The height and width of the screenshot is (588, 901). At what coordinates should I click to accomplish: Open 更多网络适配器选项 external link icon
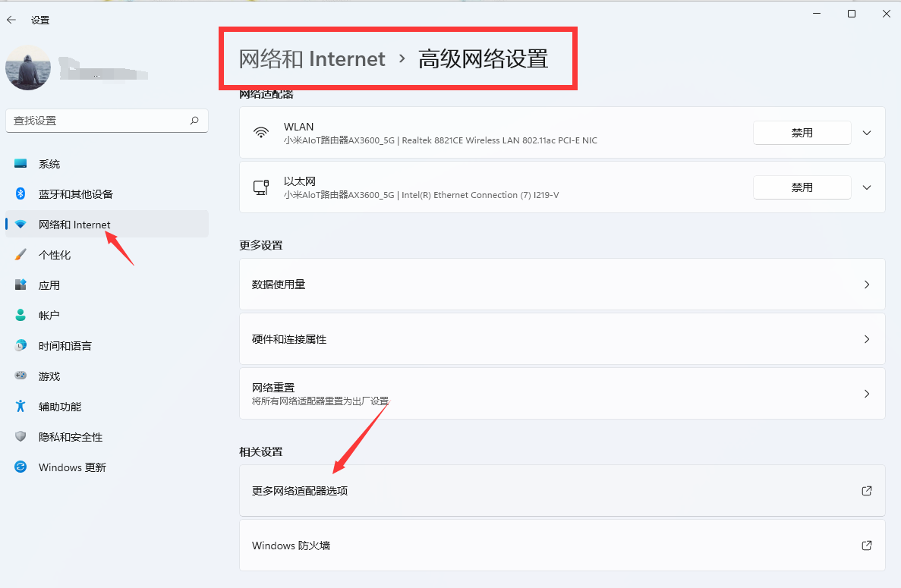pyautogui.click(x=866, y=491)
